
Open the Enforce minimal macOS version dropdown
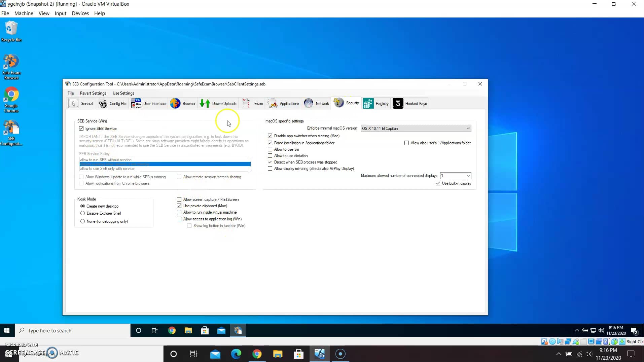point(468,128)
